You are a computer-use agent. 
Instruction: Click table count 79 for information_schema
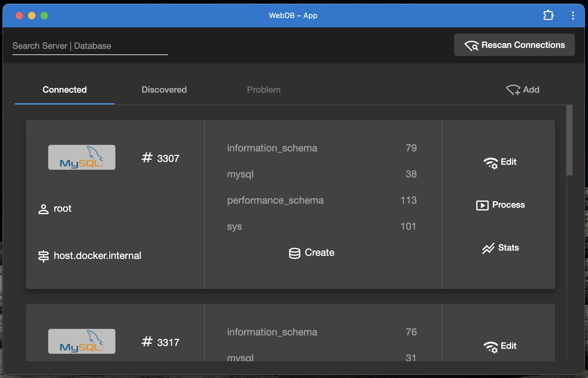(x=411, y=148)
